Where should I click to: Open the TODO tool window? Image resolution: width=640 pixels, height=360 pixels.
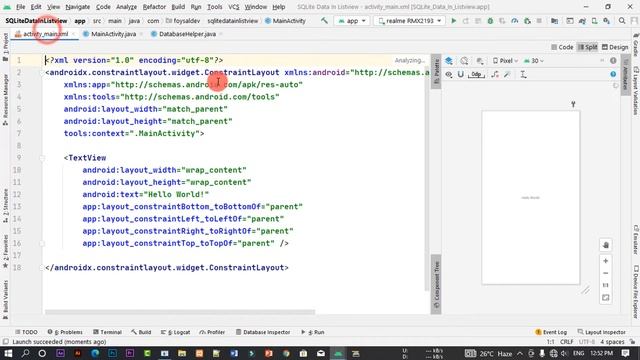point(26,332)
